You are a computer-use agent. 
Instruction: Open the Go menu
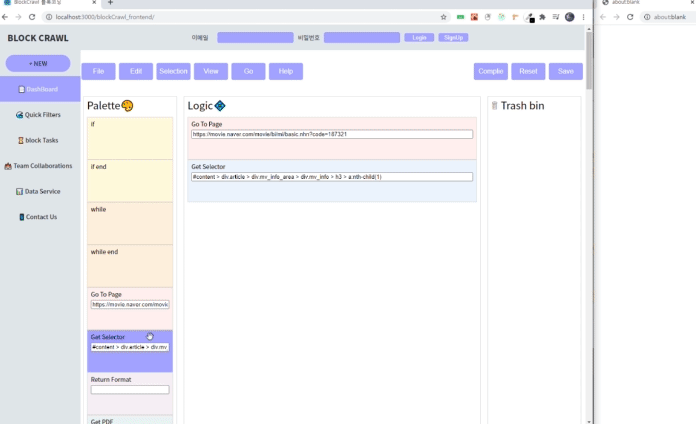tap(249, 71)
